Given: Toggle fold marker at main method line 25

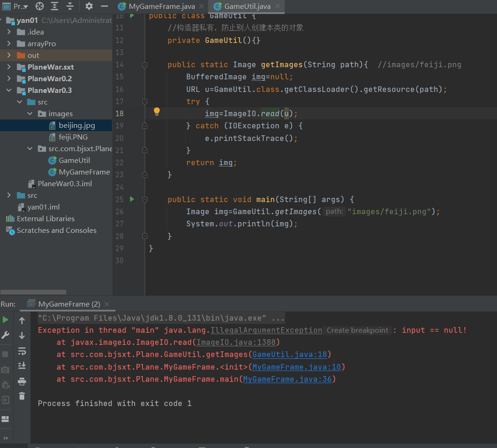Looking at the screenshot, I should click(145, 200).
